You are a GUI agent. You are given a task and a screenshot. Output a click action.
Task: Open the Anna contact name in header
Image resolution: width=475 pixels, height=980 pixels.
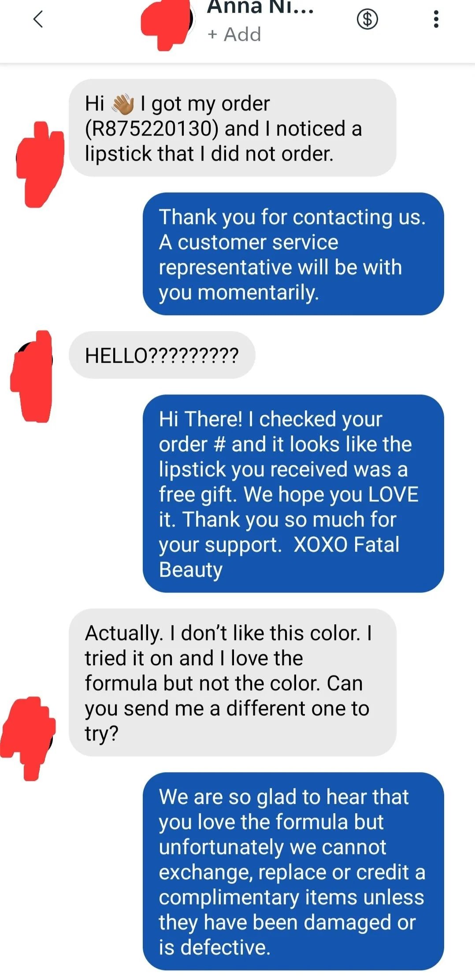coord(260,7)
